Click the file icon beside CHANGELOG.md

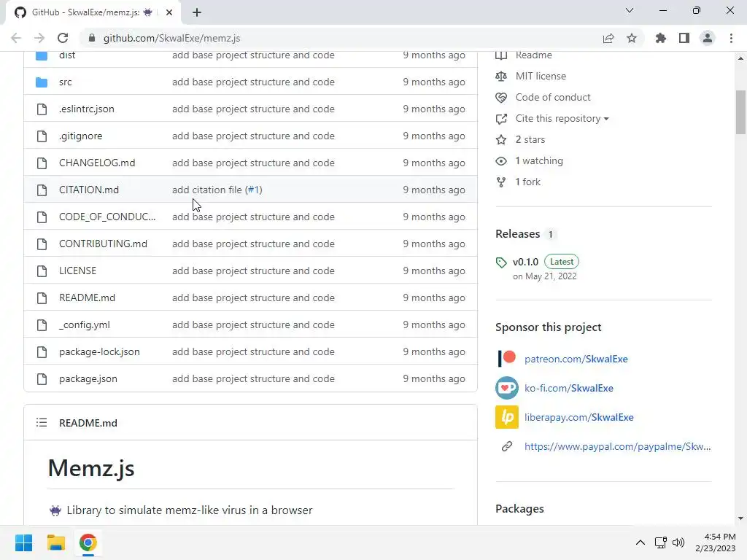point(42,163)
